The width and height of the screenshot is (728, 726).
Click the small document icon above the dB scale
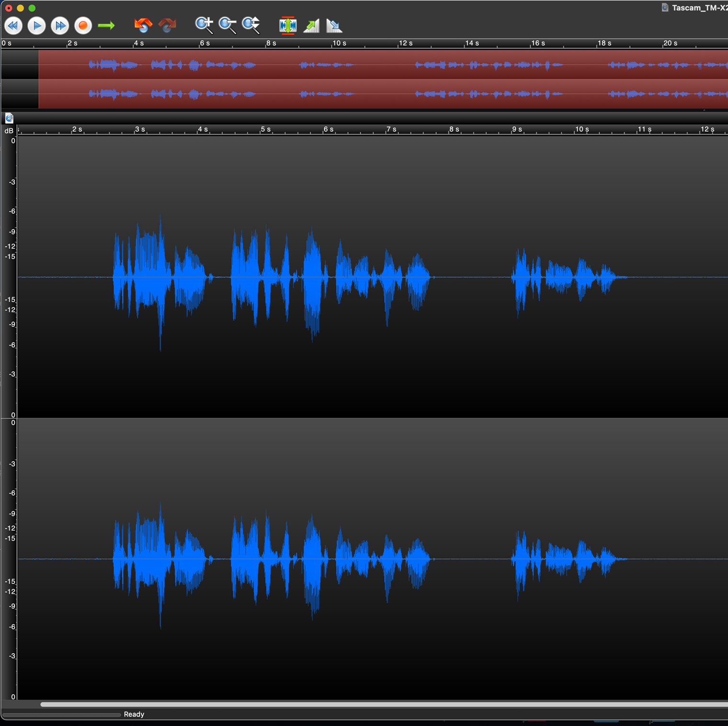tap(9, 118)
